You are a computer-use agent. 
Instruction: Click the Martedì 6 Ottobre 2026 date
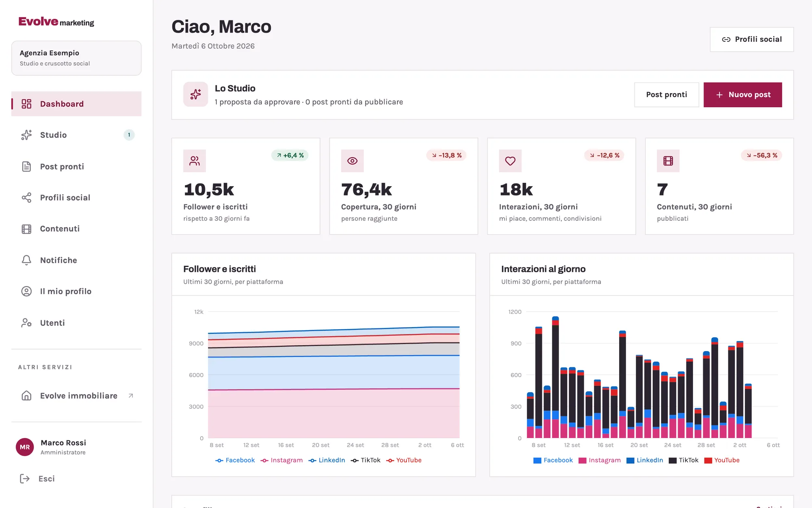(x=213, y=46)
